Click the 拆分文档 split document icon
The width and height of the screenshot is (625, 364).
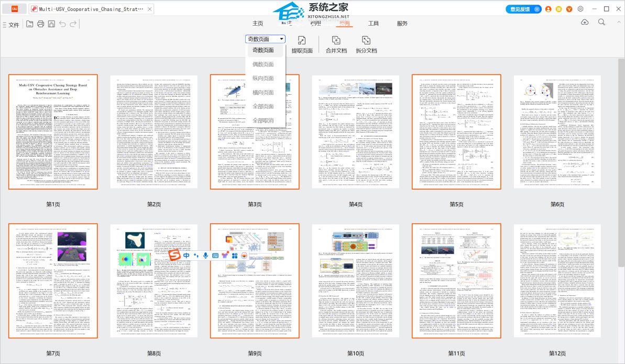coord(366,40)
